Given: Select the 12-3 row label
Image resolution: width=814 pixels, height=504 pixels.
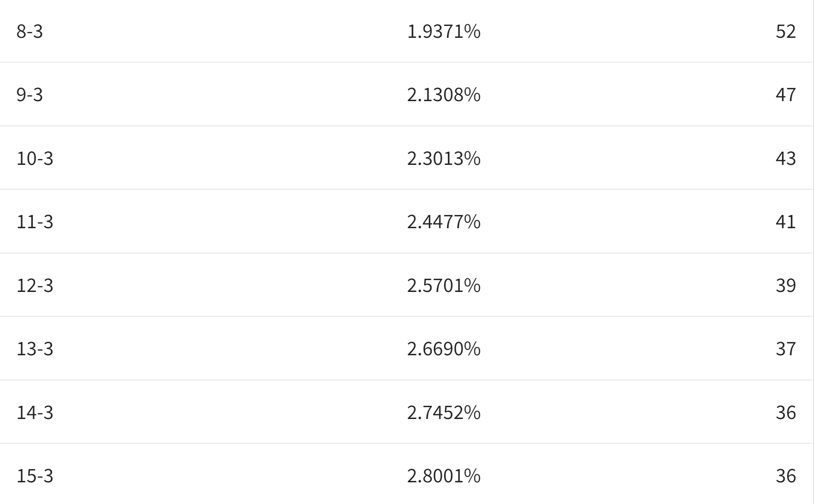Looking at the screenshot, I should [x=35, y=285].
